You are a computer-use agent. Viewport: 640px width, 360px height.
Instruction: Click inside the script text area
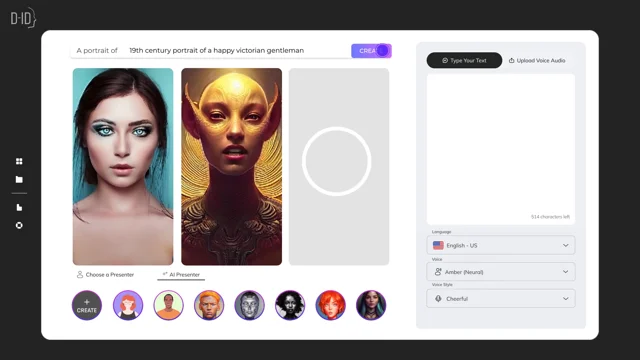click(501, 149)
